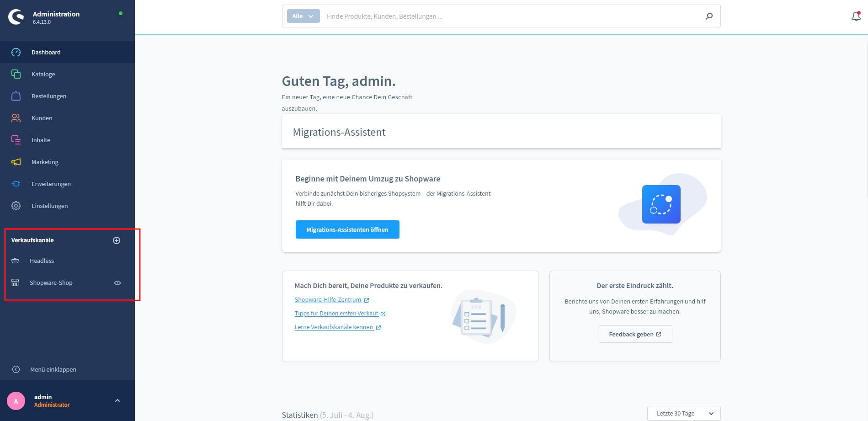This screenshot has width=868, height=421.
Task: Click the Erweiterungen plug icon
Action: [x=16, y=184]
